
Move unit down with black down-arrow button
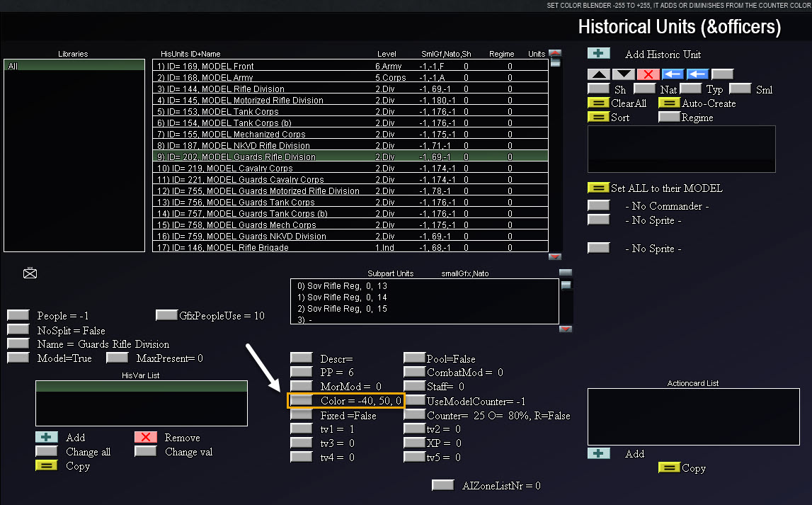[x=624, y=74]
